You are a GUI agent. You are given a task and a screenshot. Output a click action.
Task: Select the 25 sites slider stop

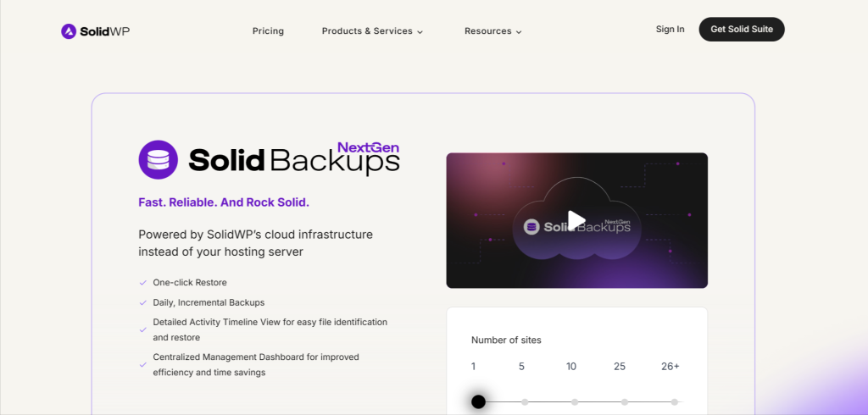625,402
